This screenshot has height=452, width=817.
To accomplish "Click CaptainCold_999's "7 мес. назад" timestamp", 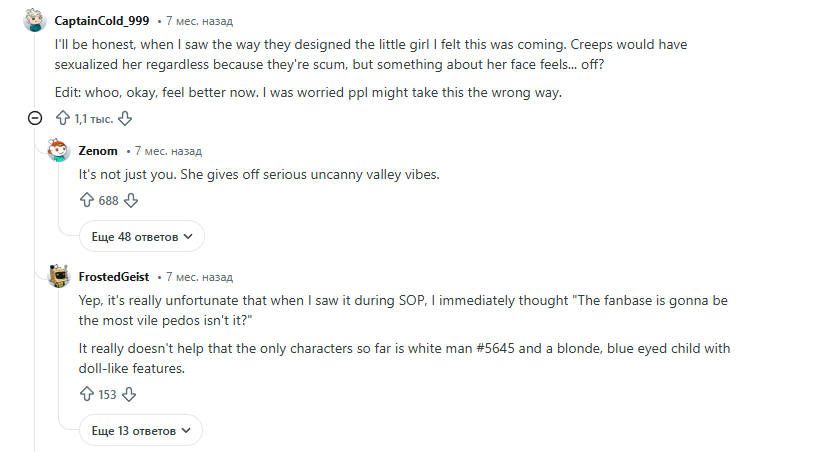I will click(202, 20).
